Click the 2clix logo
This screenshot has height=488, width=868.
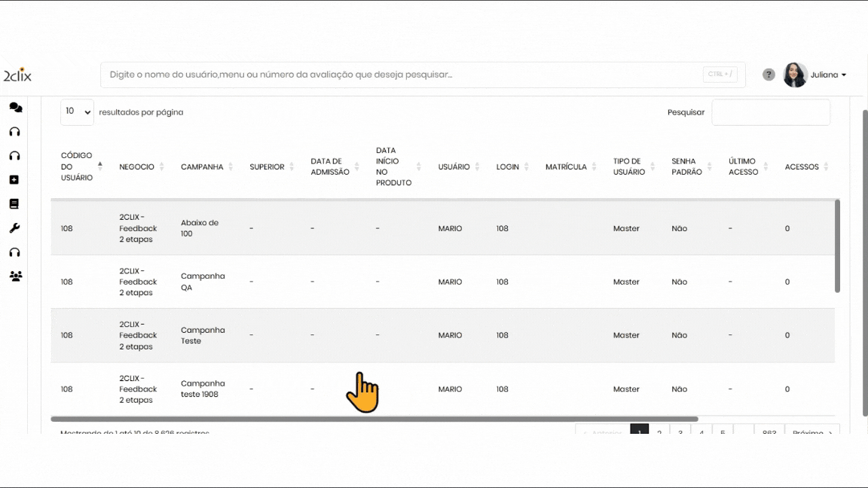[17, 75]
